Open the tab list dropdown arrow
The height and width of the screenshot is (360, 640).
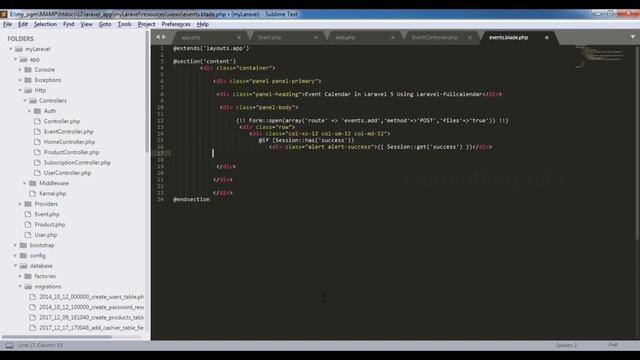pos(633,37)
